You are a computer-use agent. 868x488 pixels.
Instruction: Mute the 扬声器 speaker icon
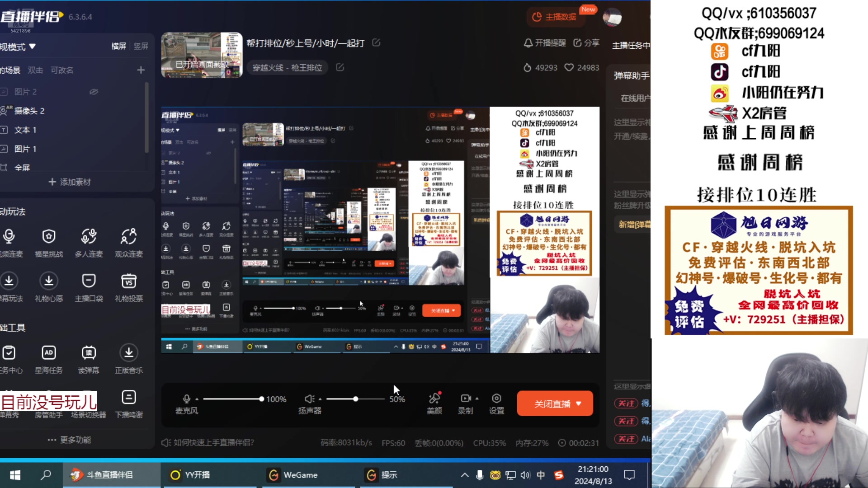tap(309, 399)
